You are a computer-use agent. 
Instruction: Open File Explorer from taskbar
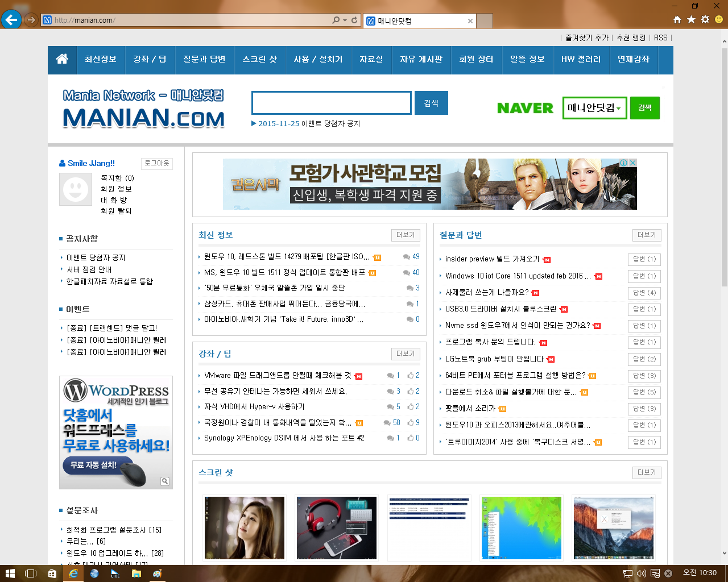[x=136, y=573]
